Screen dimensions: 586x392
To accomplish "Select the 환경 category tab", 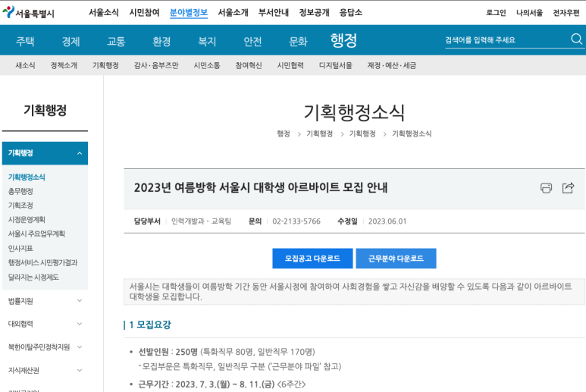I will coord(161,41).
